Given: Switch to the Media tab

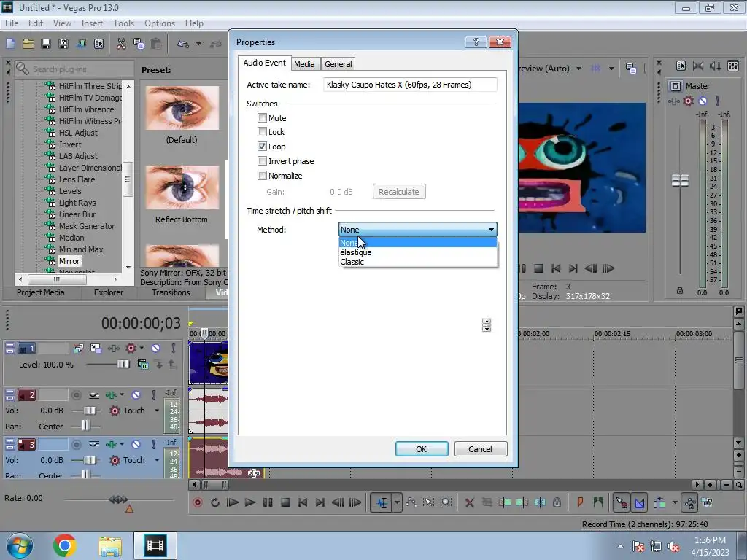Looking at the screenshot, I should pyautogui.click(x=304, y=64).
